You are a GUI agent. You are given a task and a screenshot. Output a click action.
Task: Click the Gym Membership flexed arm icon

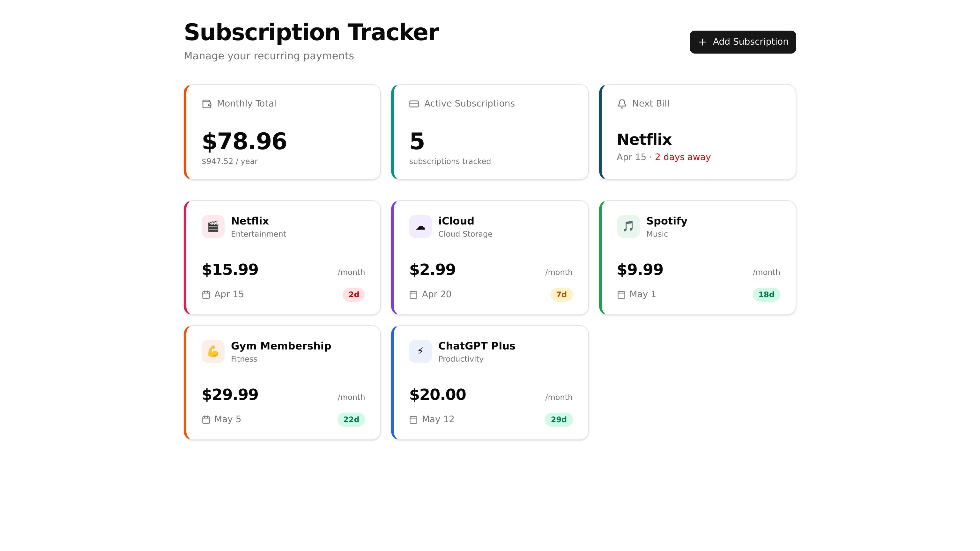coord(213,351)
